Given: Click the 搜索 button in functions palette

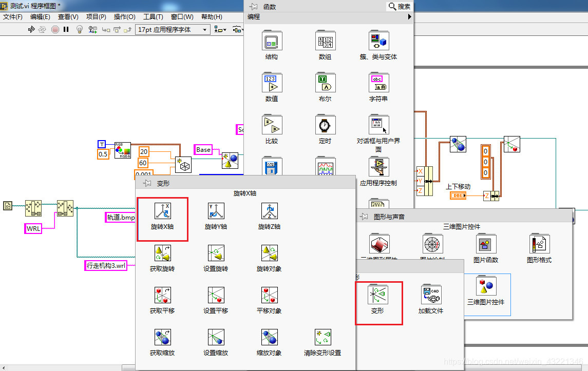Looking at the screenshot, I should click(400, 6).
